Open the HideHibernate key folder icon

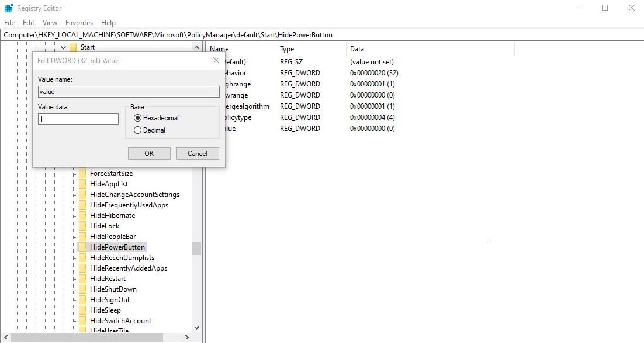tap(82, 216)
